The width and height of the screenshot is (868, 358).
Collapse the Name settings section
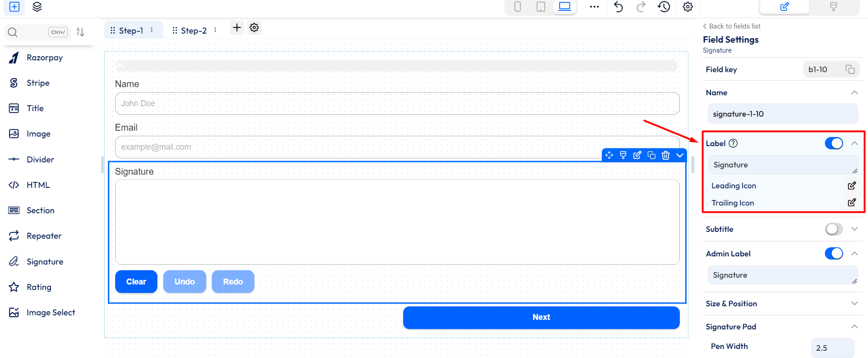pyautogui.click(x=854, y=93)
